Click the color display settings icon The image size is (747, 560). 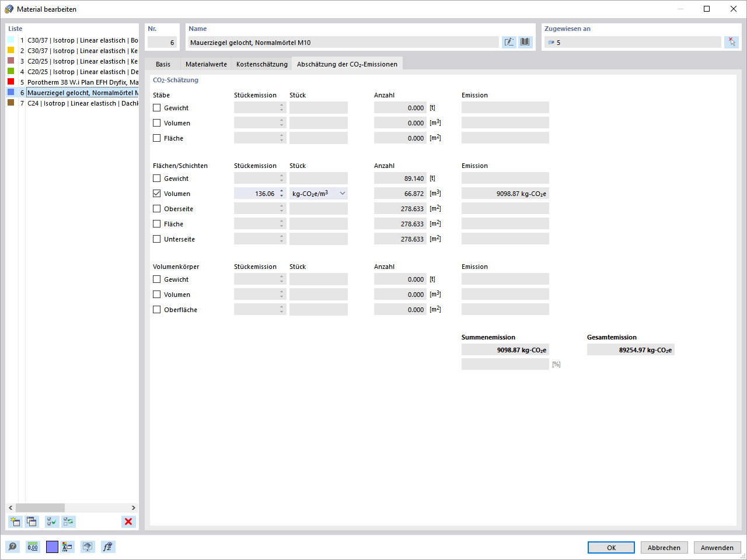68,547
